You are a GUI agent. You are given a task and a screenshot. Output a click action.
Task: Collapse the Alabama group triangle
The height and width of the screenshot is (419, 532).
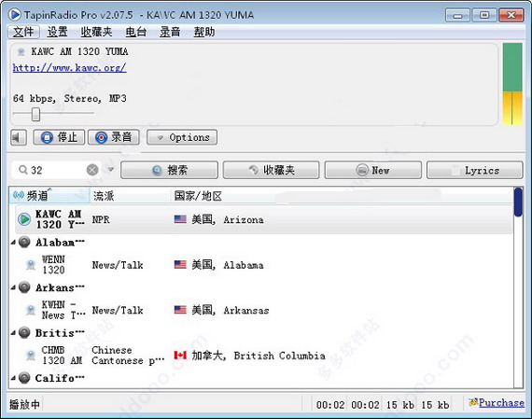tap(13, 243)
